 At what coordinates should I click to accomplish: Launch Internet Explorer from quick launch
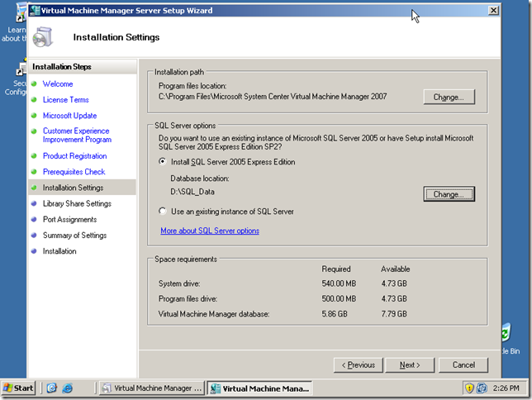click(68, 388)
